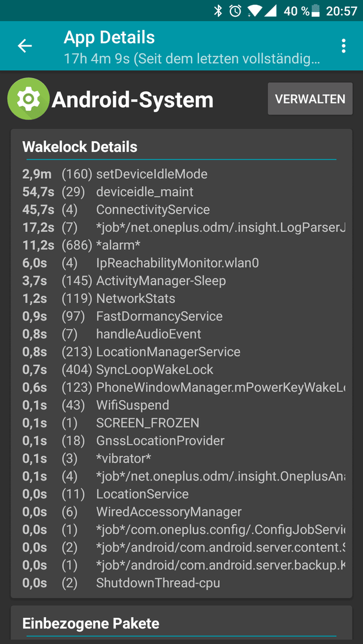
Task: Tap the back arrow in header
Action: pyautogui.click(x=24, y=46)
